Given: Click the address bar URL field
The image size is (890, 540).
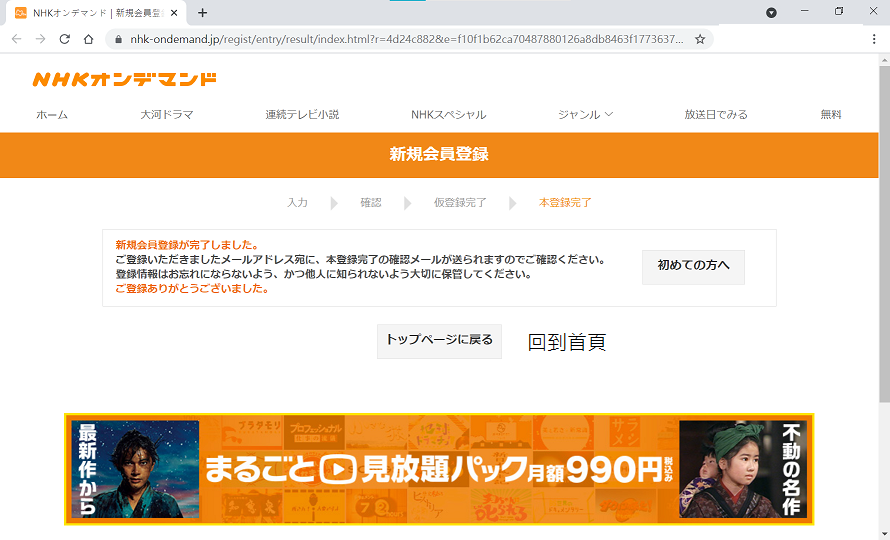Looking at the screenshot, I should click(406, 39).
